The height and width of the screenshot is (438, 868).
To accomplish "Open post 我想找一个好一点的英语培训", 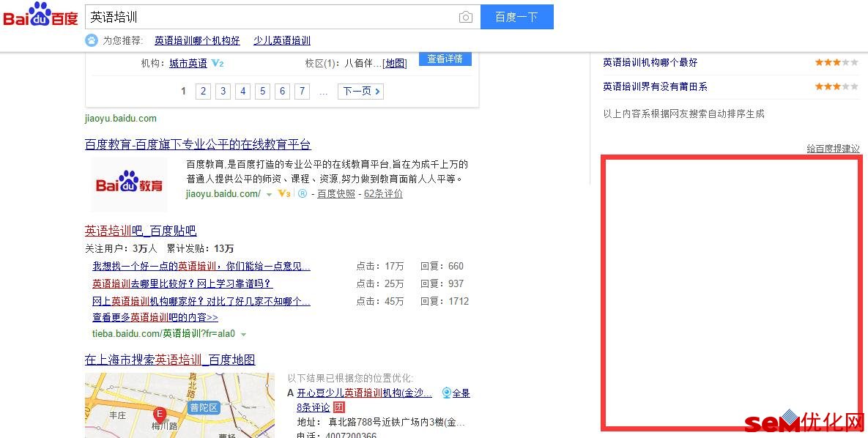I will (201, 267).
